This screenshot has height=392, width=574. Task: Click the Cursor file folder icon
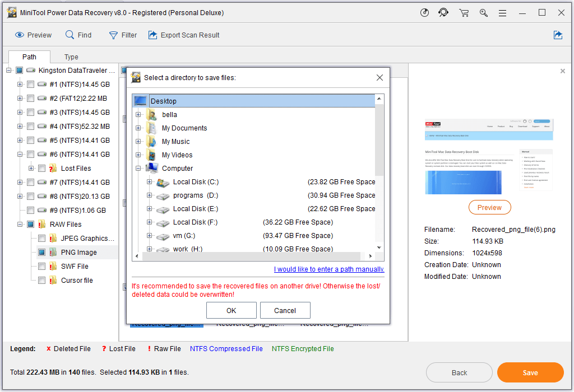53,280
